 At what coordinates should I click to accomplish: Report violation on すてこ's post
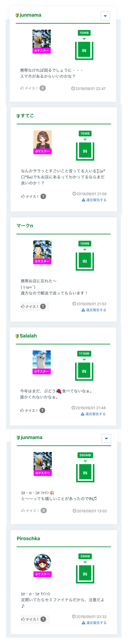94,200
